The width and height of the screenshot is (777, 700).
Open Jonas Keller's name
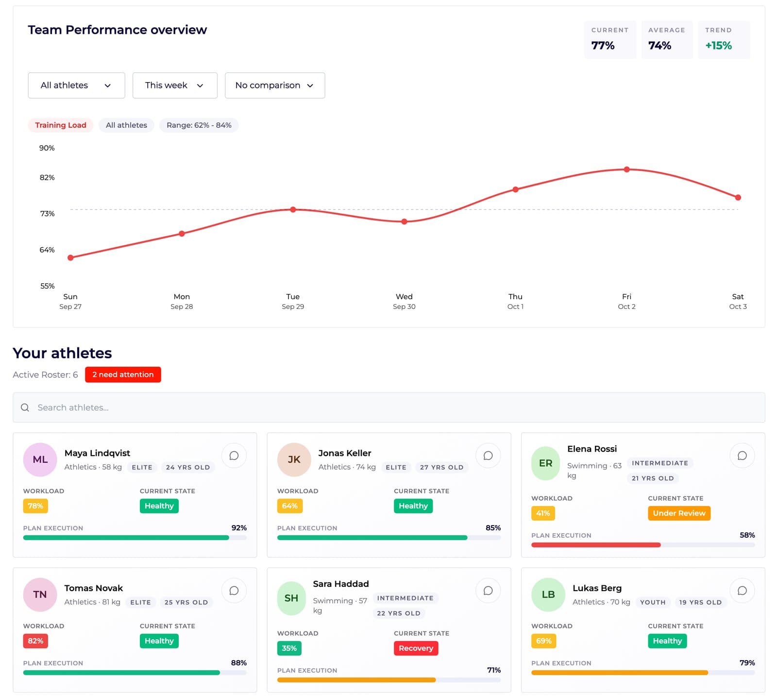point(345,453)
